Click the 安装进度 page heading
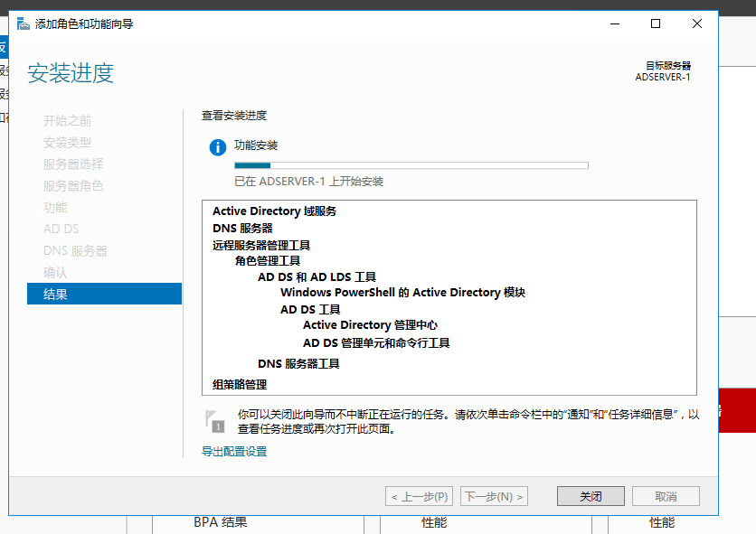This screenshot has width=756, height=534. pos(71,73)
